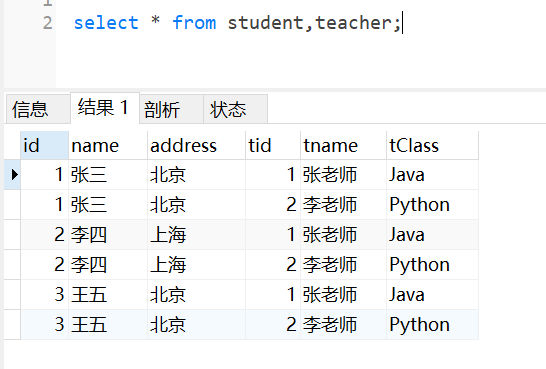Select 李四 cell in the Python row

pos(108,265)
